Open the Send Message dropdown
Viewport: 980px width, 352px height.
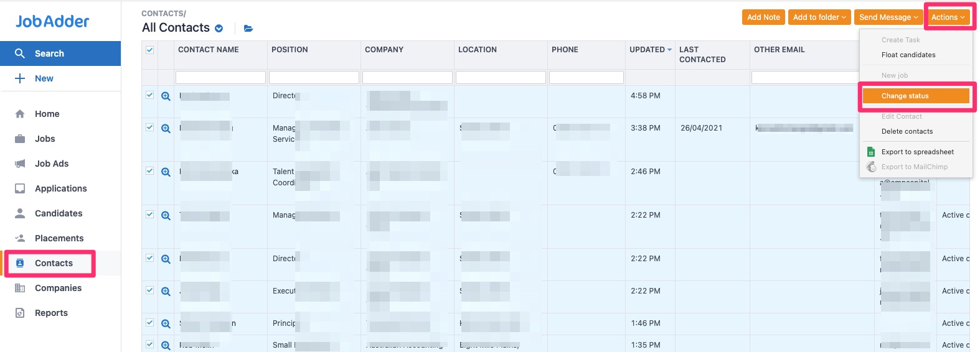[x=888, y=17]
